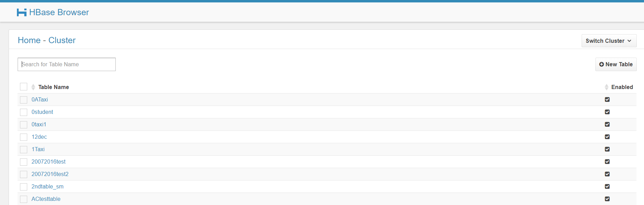The image size is (644, 205).
Task: Click the HBase Browser logo icon
Action: [x=22, y=12]
